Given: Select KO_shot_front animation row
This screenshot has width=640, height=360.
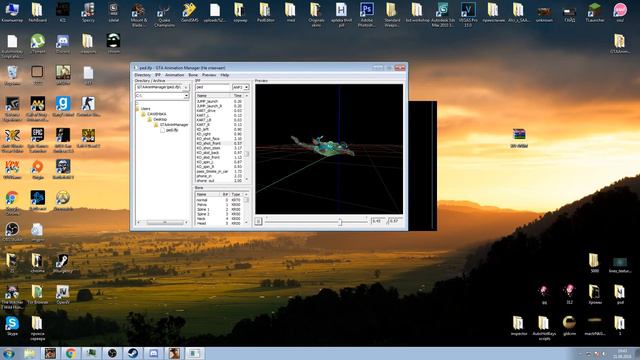Looking at the screenshot, I should pos(219,143).
